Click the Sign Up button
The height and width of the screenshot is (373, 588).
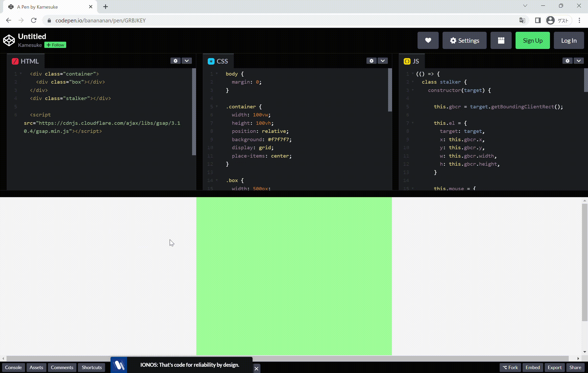pyautogui.click(x=532, y=40)
